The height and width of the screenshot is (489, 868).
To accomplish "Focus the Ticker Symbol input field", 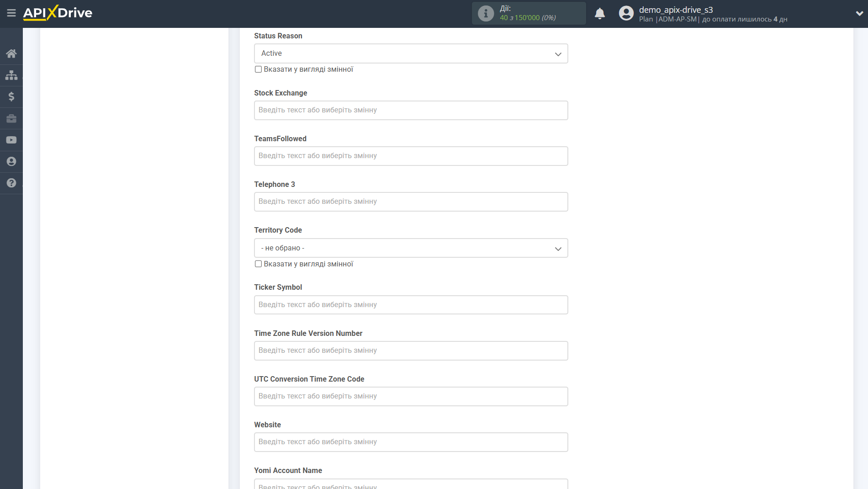I will click(411, 305).
